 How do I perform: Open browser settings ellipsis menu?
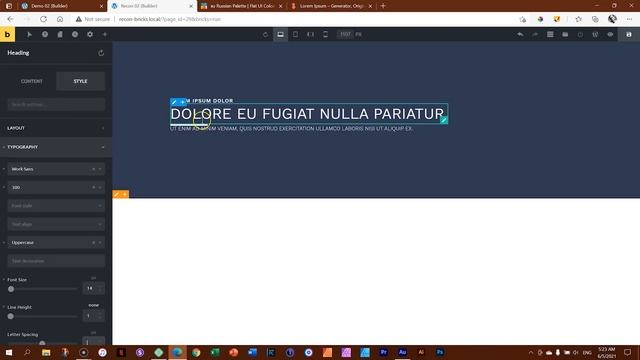tap(629, 19)
